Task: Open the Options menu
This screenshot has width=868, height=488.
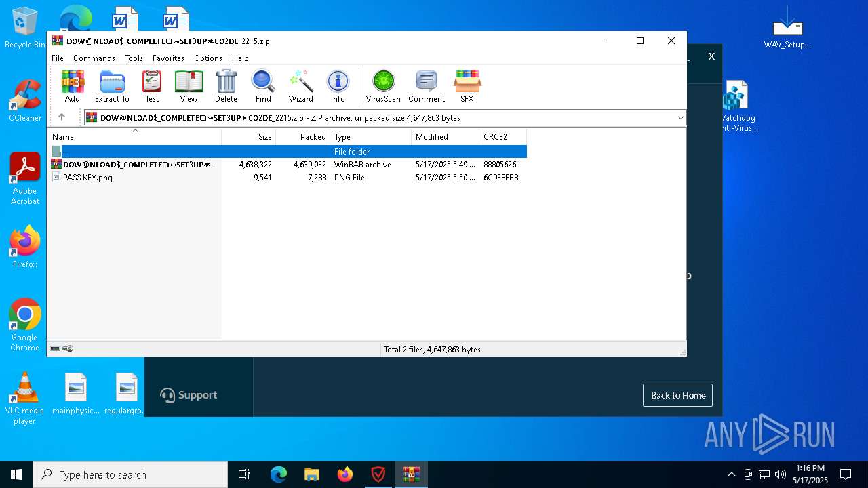Action: click(208, 58)
